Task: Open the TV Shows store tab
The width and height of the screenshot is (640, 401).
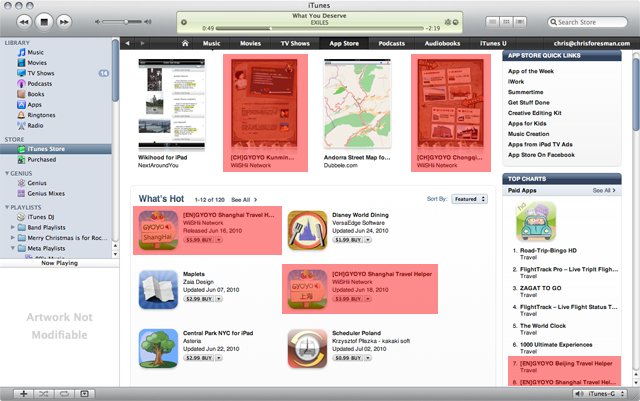Action: coord(295,43)
